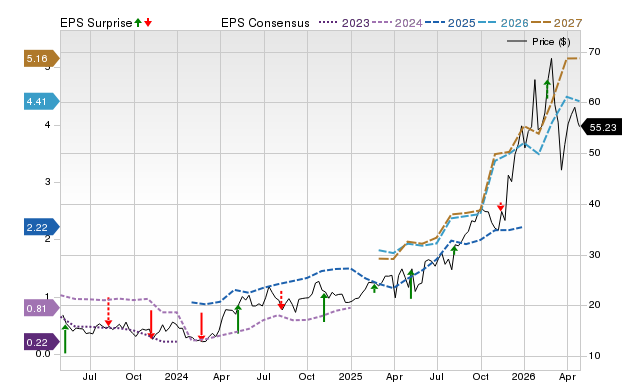The height and width of the screenshot is (382, 640).
Task: Select the 2026 consensus legend entry
Action: (503, 23)
